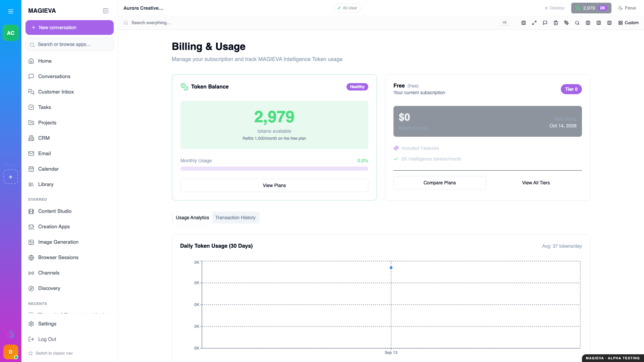This screenshot has width=644, height=362.
Task: Open the Custom layout menu
Action: [629, 23]
